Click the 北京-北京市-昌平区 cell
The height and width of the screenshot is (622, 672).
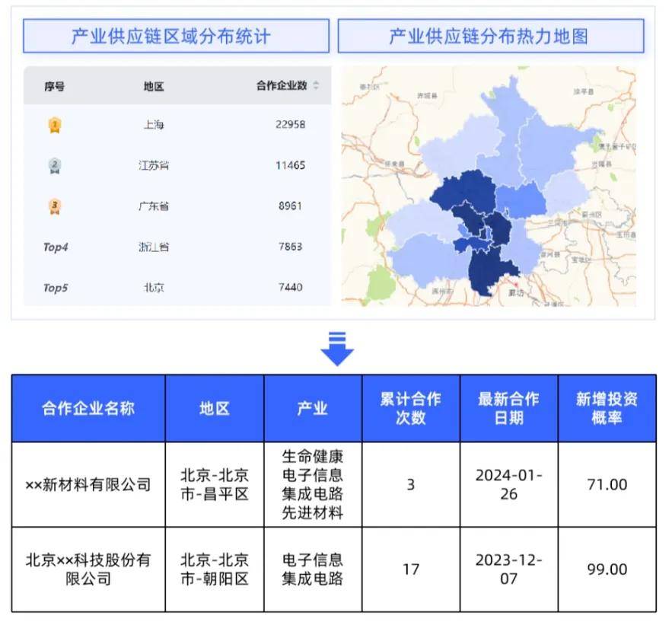click(215, 485)
